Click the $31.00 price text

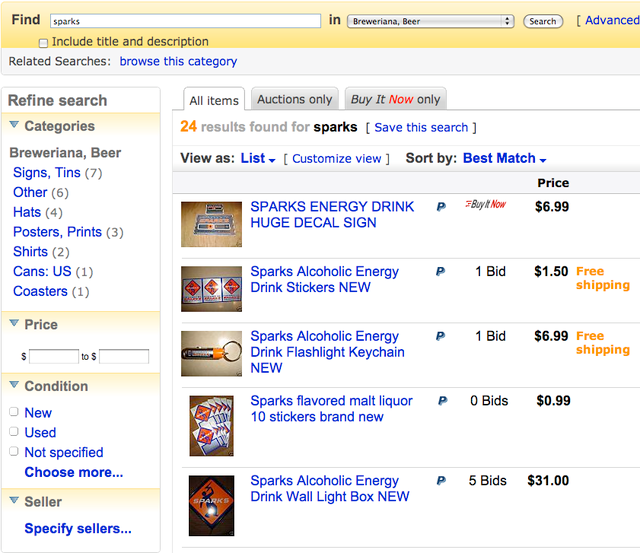[x=548, y=480]
